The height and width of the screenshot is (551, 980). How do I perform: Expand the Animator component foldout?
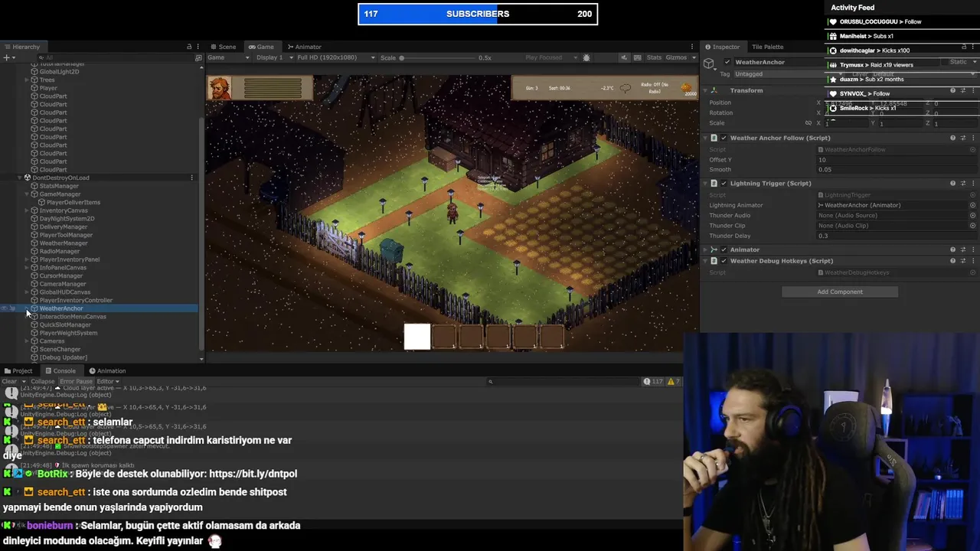[x=705, y=249]
